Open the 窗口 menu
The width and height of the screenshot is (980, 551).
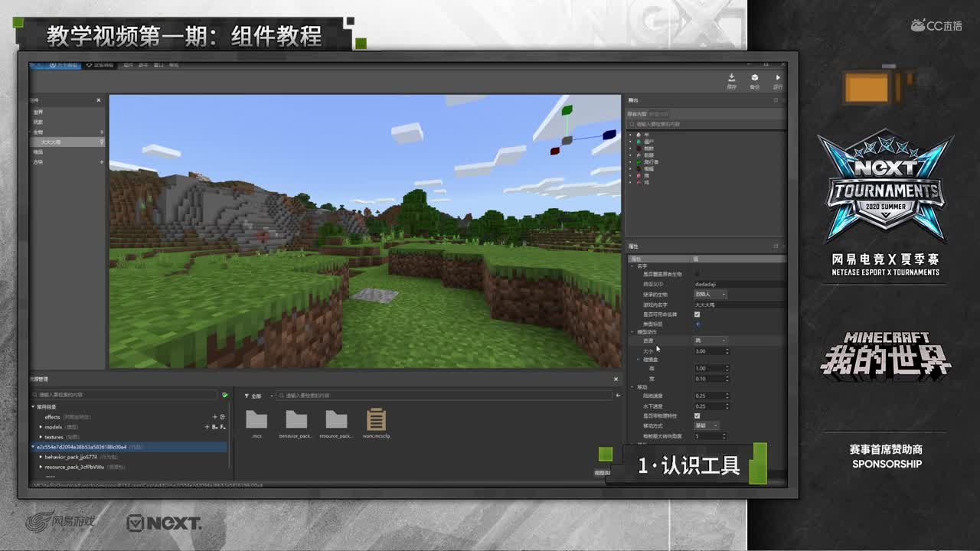pyautogui.click(x=158, y=65)
